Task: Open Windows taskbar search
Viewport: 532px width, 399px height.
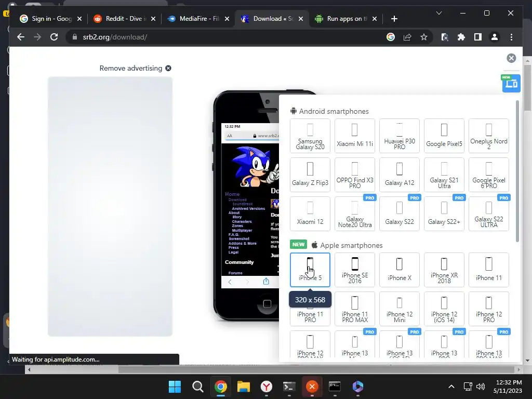Action: (x=198, y=387)
